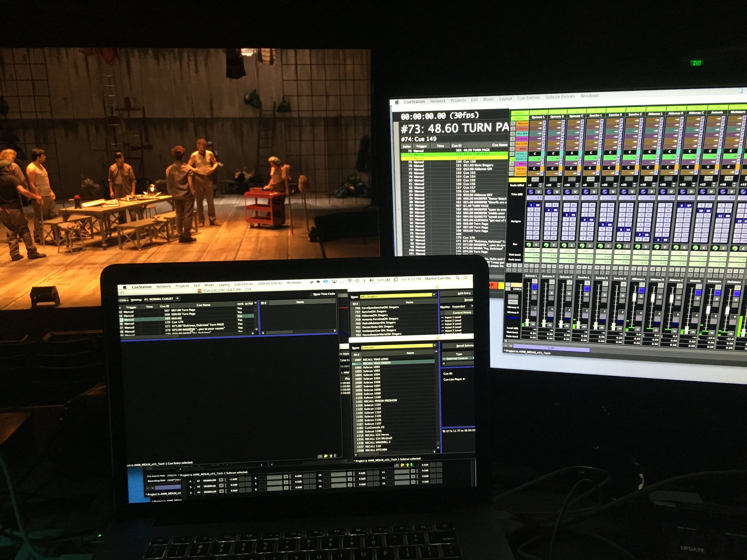The width and height of the screenshot is (747, 560).
Task: Toggle assign button 2 on Quixote R
Action: [x=549, y=210]
